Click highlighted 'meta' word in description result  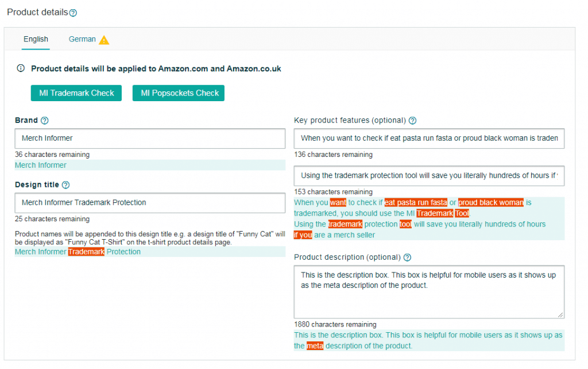315,346
